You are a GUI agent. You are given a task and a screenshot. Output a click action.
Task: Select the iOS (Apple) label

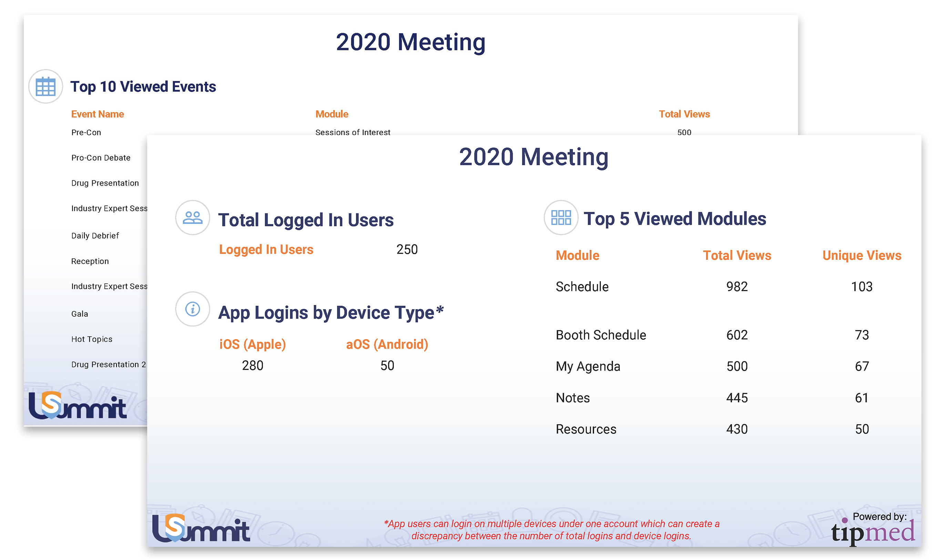click(x=253, y=344)
